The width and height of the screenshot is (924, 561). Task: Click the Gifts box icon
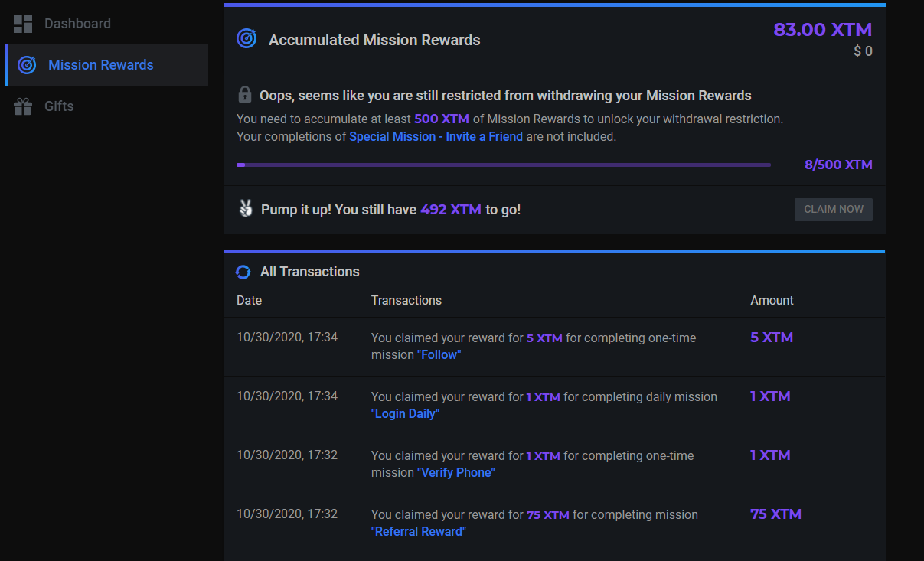click(23, 106)
